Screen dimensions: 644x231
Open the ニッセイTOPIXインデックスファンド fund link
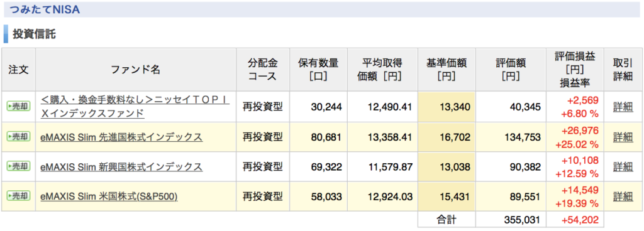point(135,107)
